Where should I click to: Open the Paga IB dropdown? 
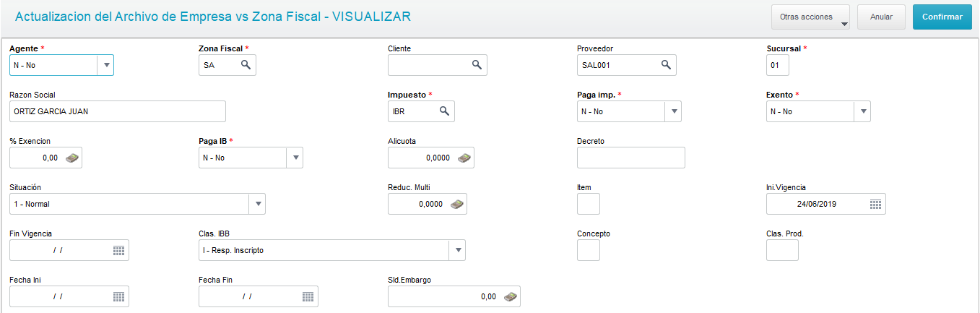295,158
